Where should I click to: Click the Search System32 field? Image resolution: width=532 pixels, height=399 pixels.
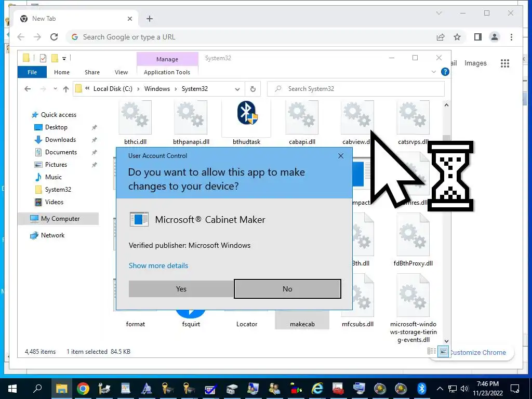coord(355,89)
